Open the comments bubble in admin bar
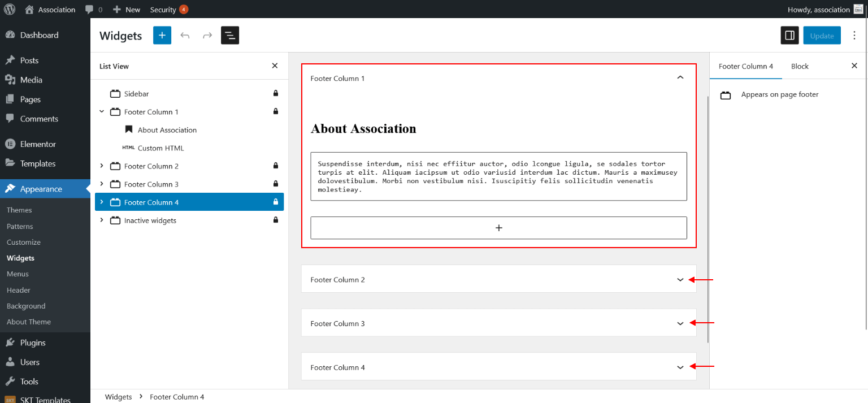This screenshot has height=403, width=868. pos(93,10)
